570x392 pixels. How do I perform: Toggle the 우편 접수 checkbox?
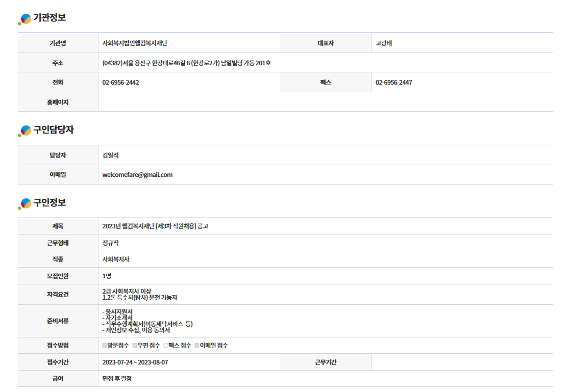coord(135,346)
